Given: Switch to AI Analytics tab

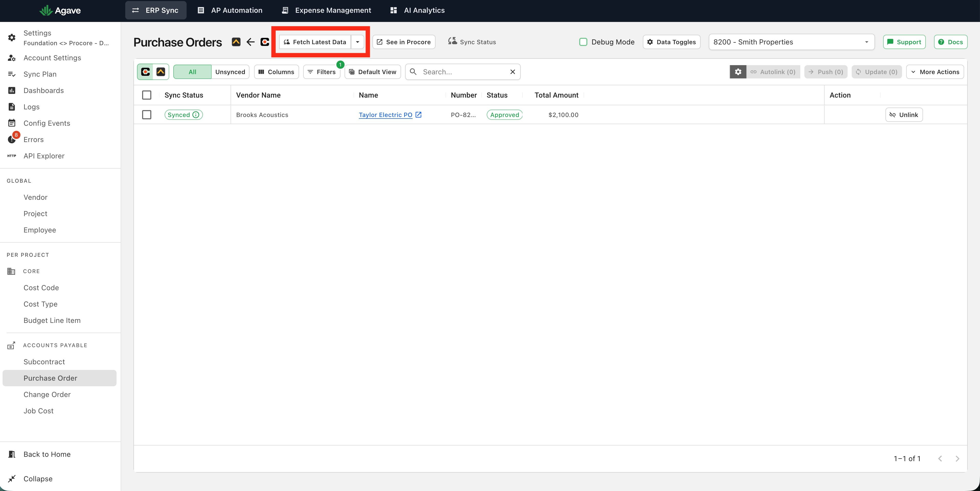Looking at the screenshot, I should [x=417, y=10].
